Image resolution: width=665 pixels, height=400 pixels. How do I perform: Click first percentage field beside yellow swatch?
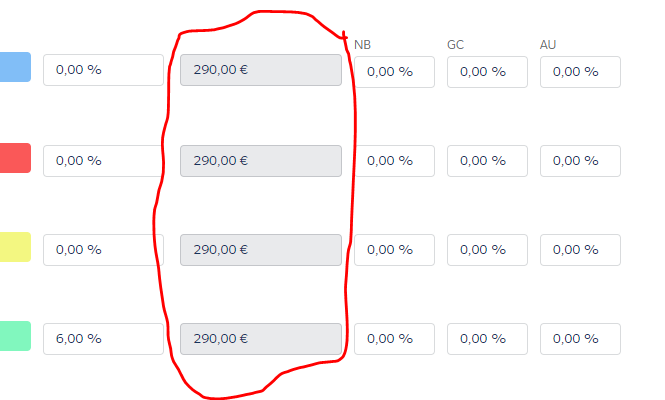point(103,249)
